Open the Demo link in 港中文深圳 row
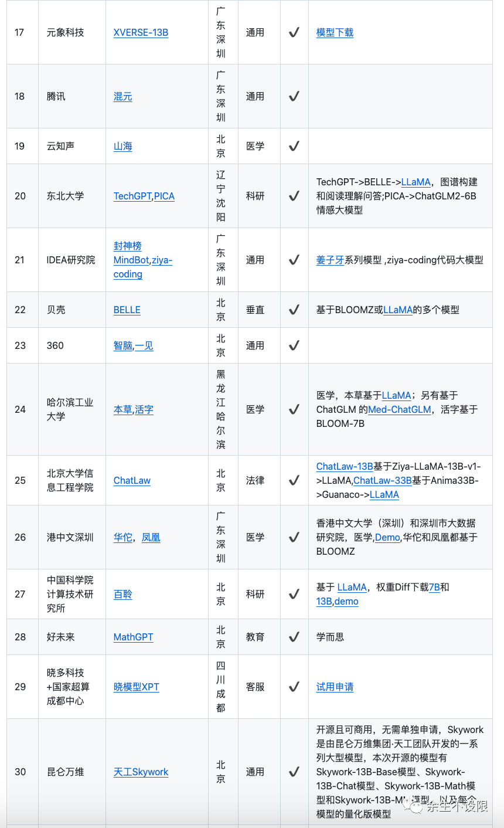 coord(387,537)
